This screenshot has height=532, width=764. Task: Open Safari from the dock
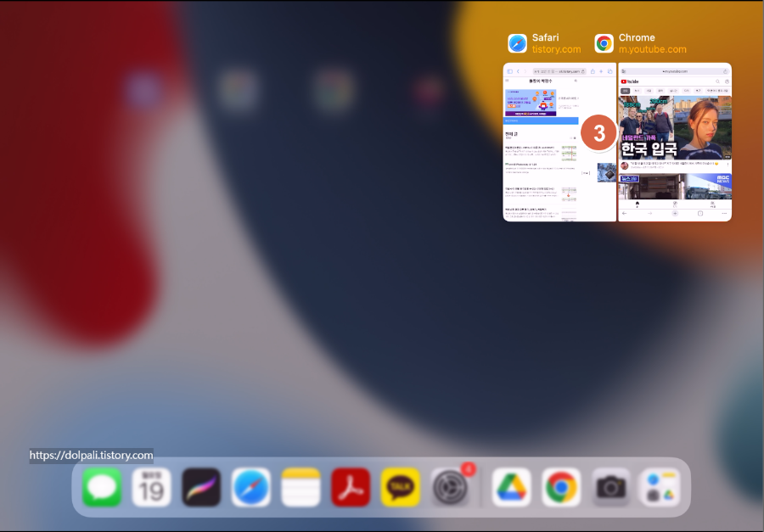251,487
